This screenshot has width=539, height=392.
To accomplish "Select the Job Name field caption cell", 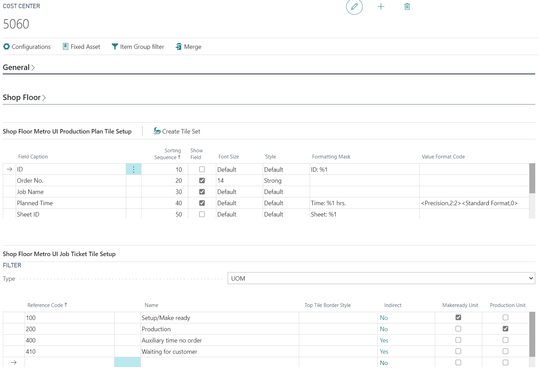I will pos(71,192).
